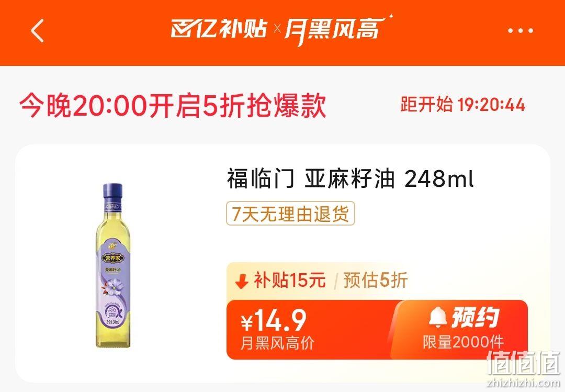Tap the 预估5折 discount label
565x392 pixels.
[376, 280]
